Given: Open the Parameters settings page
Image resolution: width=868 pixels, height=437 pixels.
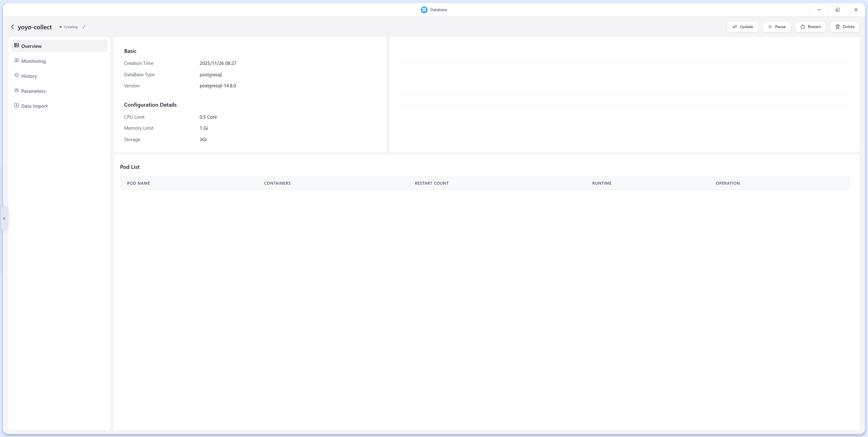Looking at the screenshot, I should pos(33,91).
